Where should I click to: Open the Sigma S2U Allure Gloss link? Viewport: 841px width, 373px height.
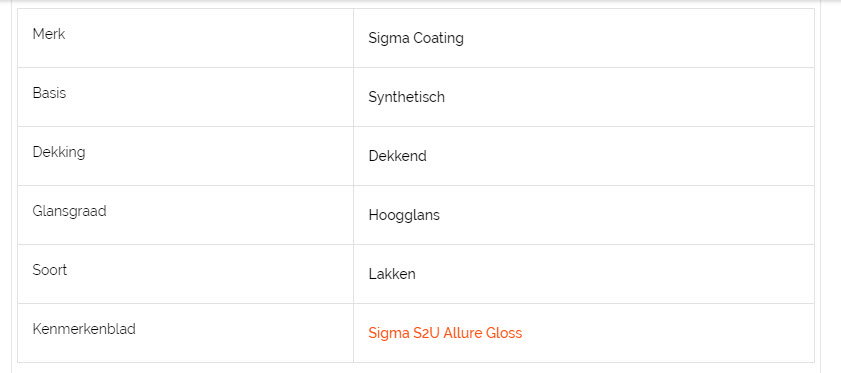[x=445, y=333]
